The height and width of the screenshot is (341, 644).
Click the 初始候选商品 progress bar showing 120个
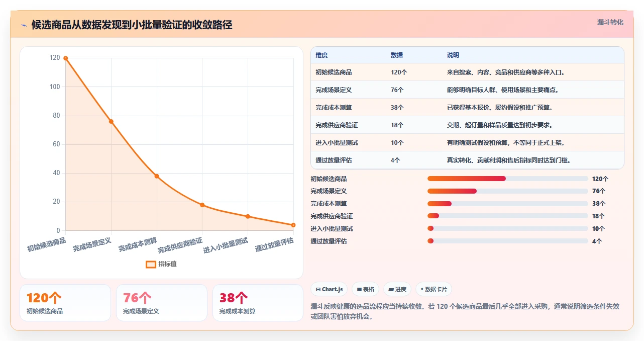click(507, 179)
